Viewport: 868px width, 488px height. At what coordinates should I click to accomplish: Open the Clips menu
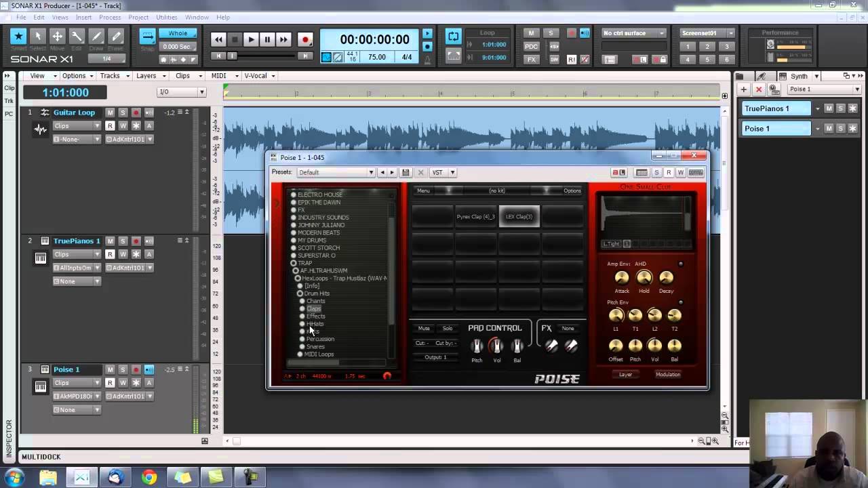(186, 76)
